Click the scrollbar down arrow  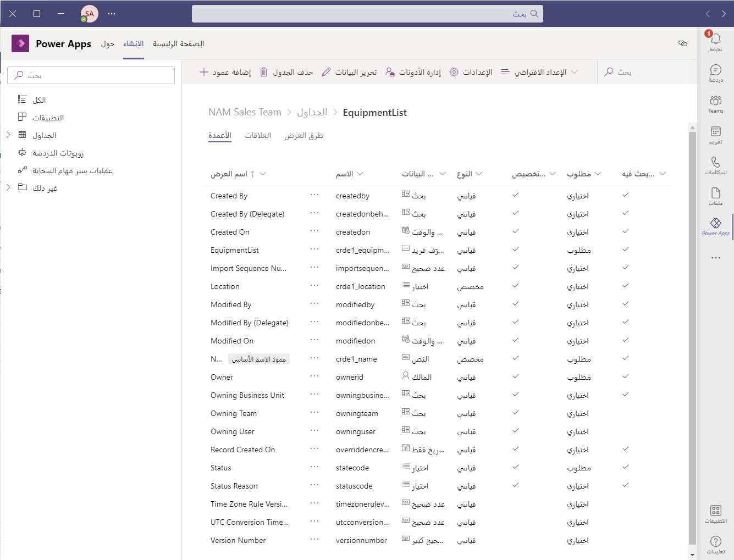tap(692, 555)
